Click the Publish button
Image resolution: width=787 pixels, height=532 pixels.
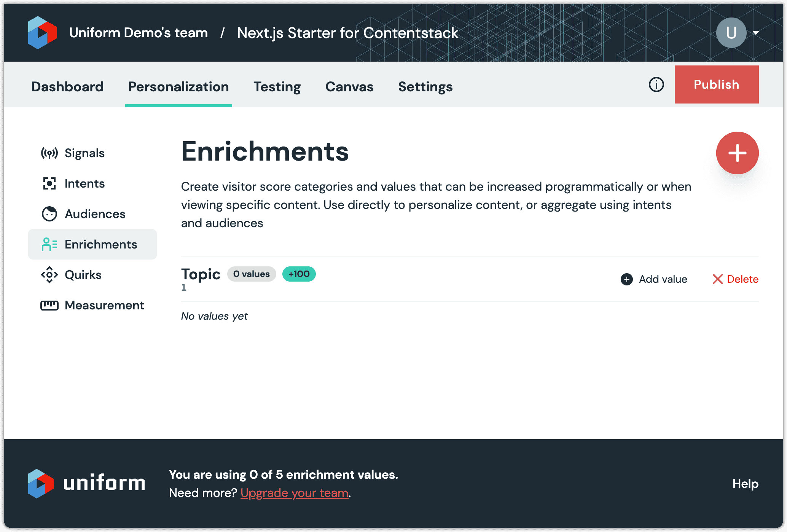[x=716, y=84]
